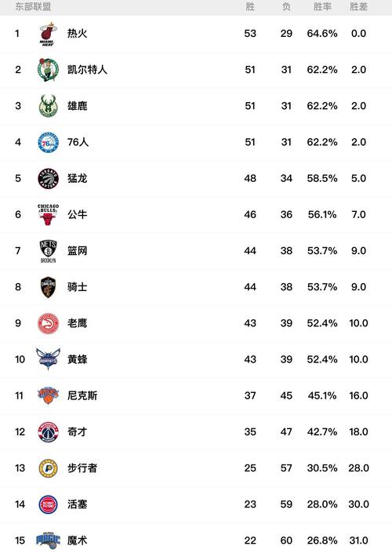
Task: Select the 胜 column header
Action: click(250, 6)
